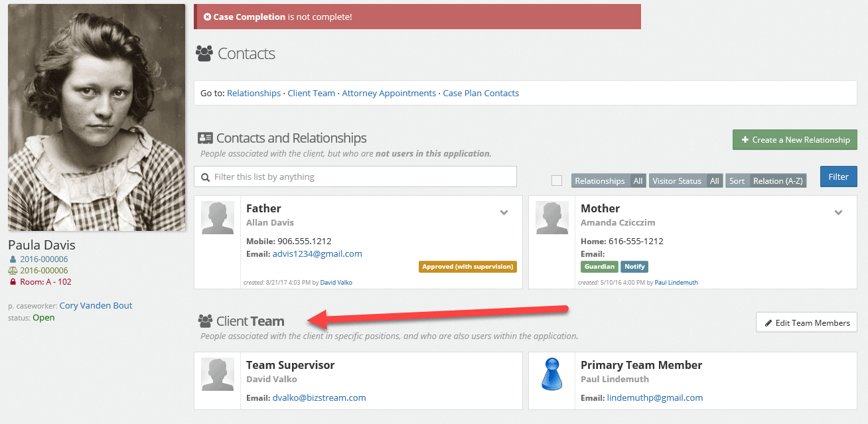Open lindemuthp@gmail.com email link
Viewport: 868px width, 424px height.
click(655, 398)
